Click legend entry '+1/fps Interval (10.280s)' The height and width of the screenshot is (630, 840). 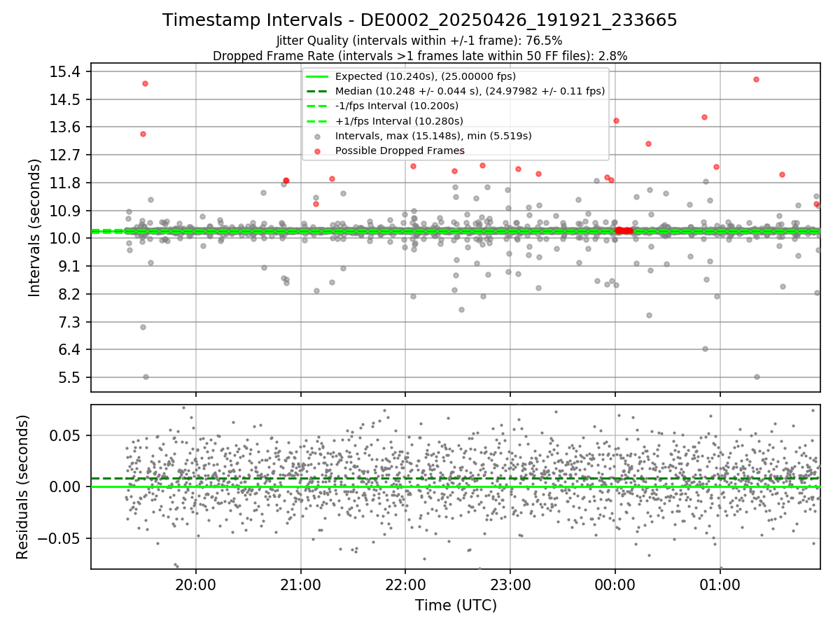point(399,121)
